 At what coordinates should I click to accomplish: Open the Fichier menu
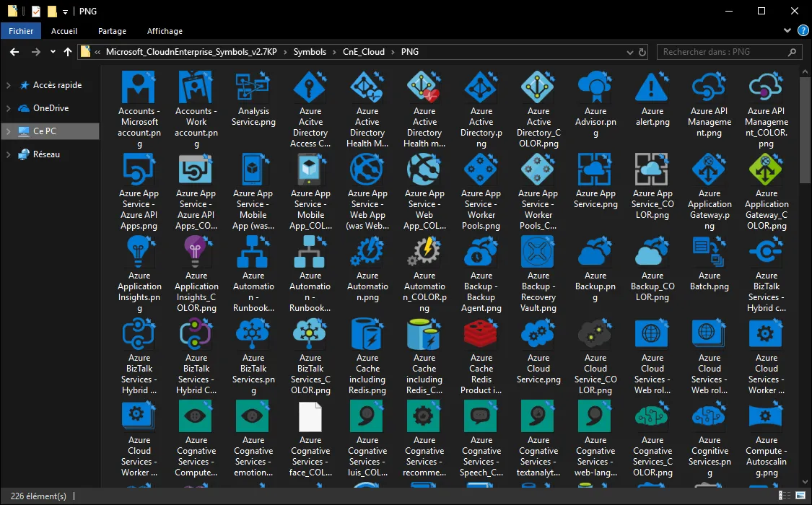click(x=20, y=30)
